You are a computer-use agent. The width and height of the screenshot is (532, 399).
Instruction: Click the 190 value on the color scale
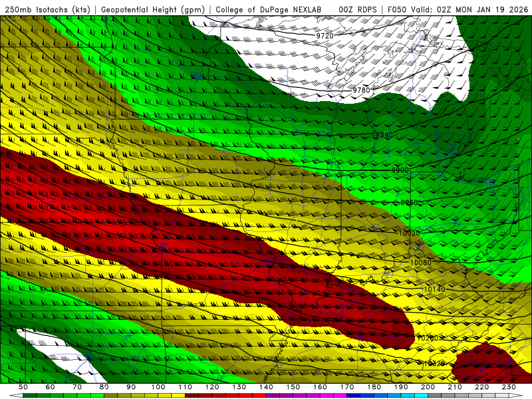tap(401, 387)
